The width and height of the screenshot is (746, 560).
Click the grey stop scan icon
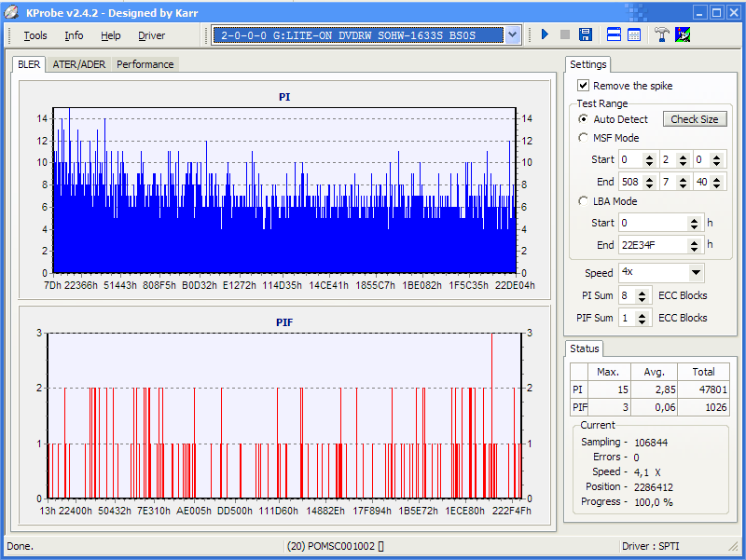coord(565,34)
